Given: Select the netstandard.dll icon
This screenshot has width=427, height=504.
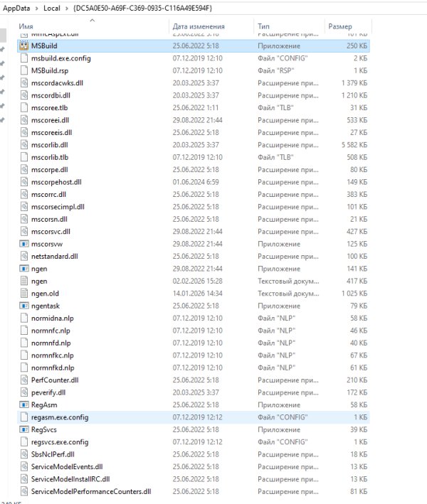Looking at the screenshot, I should pyautogui.click(x=24, y=257).
